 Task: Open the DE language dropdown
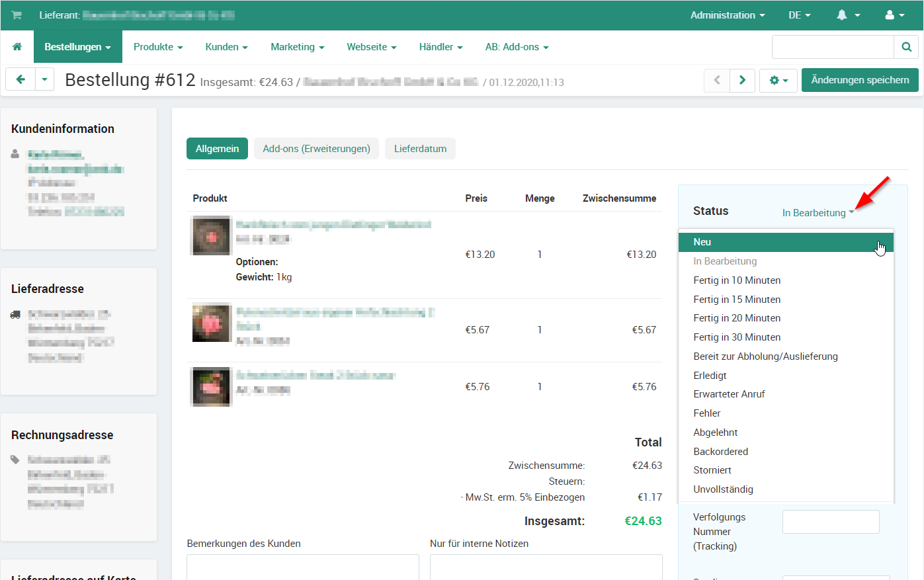coord(799,15)
